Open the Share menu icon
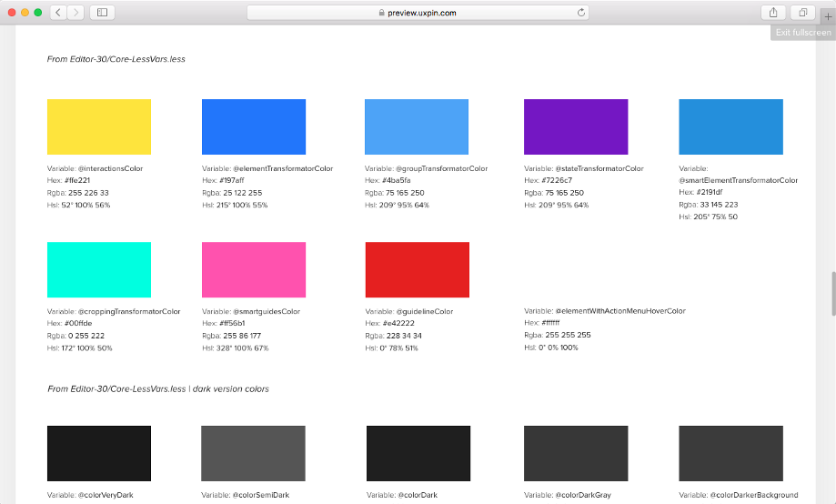 click(x=773, y=13)
